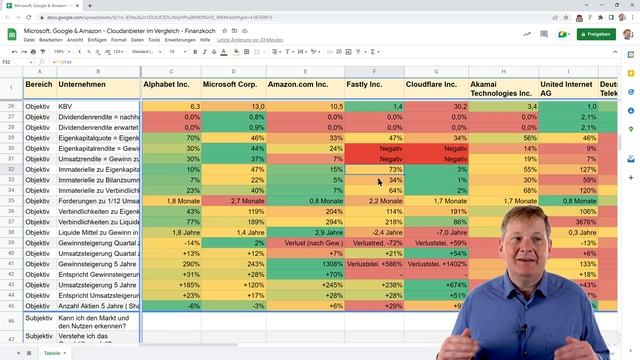Open the text wrapping dropdown
Image resolution: width=640 pixels, height=360 pixels.
tap(302, 52)
